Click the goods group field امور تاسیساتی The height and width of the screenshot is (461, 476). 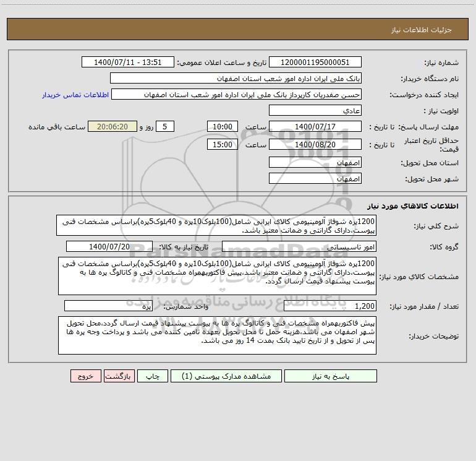[299, 246]
